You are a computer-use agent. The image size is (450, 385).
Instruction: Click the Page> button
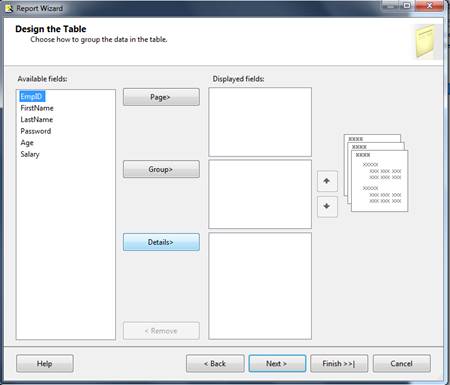161,97
